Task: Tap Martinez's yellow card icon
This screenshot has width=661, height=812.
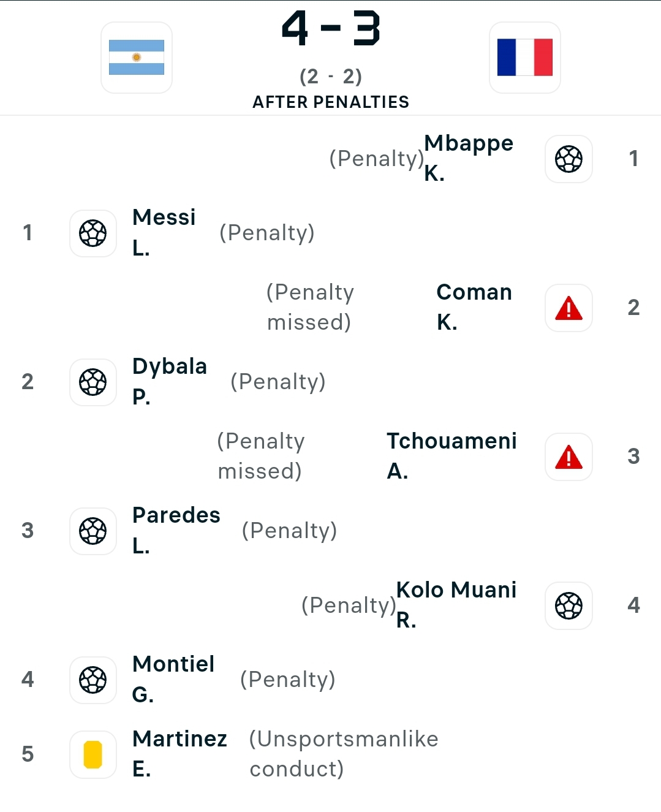Action: pyautogui.click(x=93, y=754)
